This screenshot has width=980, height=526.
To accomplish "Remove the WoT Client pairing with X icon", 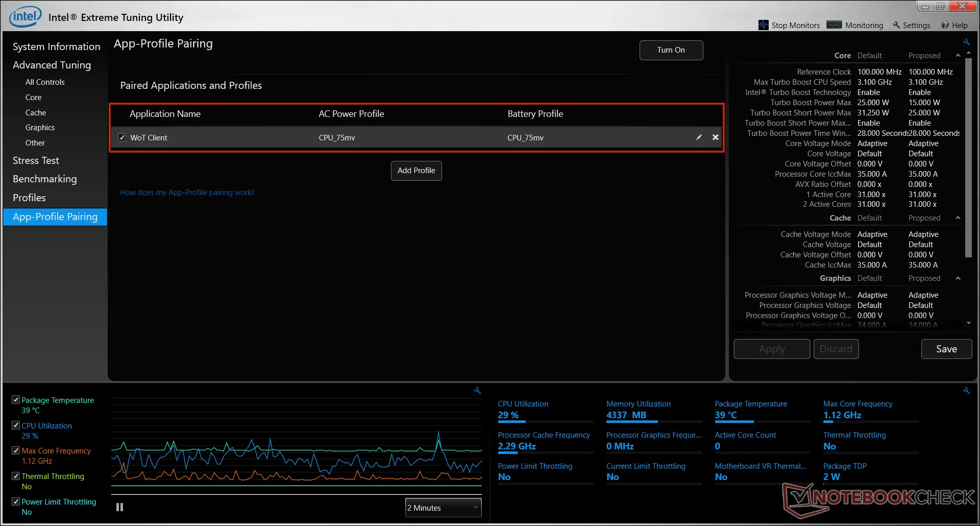I will (715, 137).
